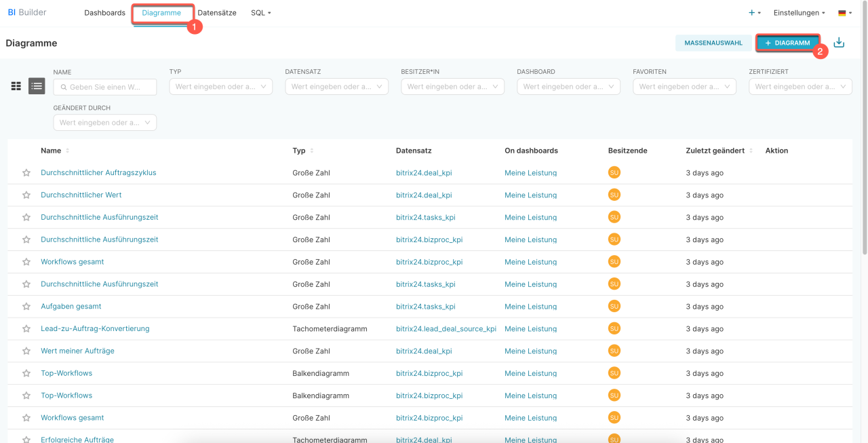Favorite the Durchschnittlicher Wert chart
The image size is (868, 443).
pyautogui.click(x=26, y=195)
